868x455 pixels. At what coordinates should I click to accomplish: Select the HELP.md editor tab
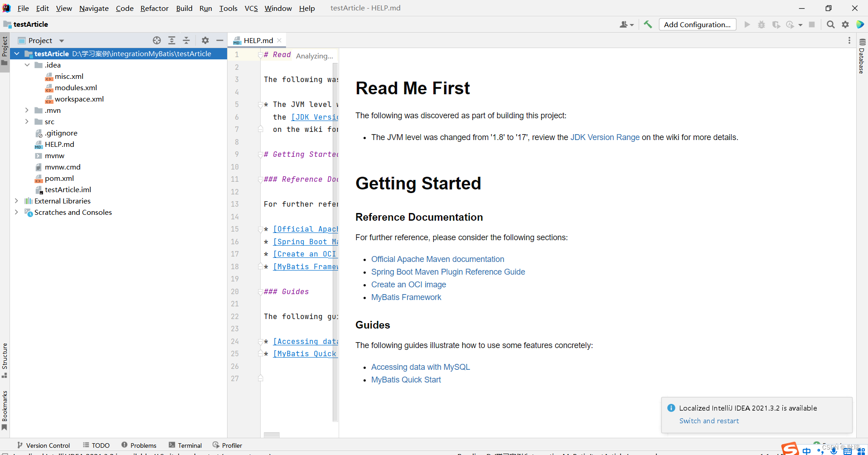click(258, 40)
